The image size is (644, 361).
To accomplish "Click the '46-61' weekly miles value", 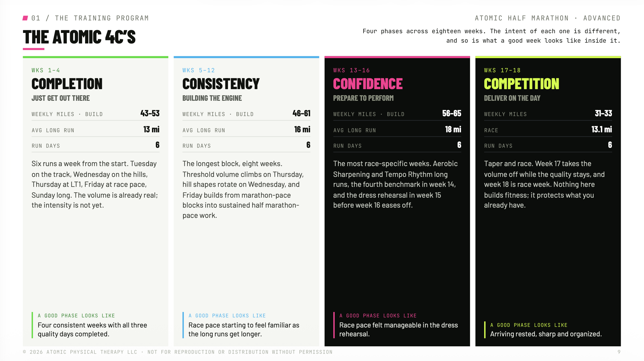I will click(x=302, y=114).
